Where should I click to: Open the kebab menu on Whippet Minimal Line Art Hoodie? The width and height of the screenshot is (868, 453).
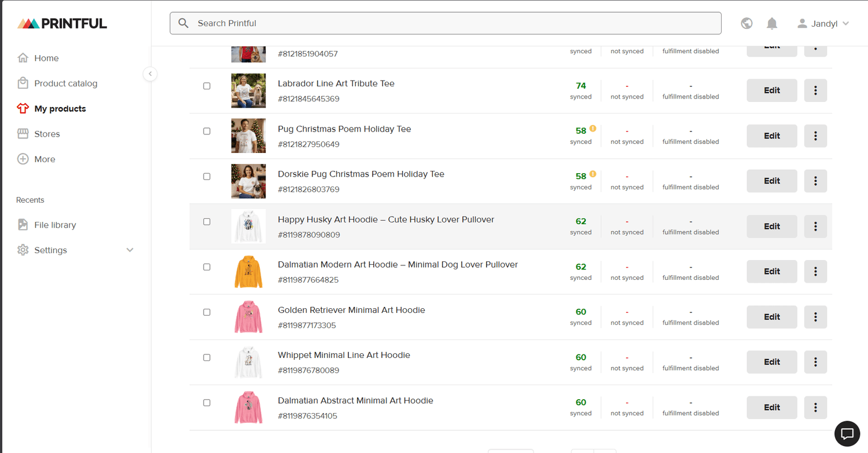[x=815, y=362]
